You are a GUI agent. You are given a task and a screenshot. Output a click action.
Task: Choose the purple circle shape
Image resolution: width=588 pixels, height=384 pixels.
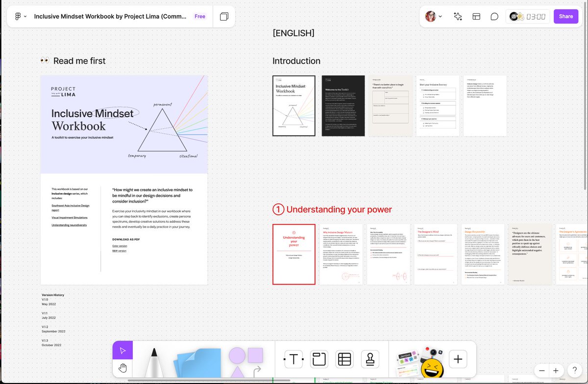[237, 355]
